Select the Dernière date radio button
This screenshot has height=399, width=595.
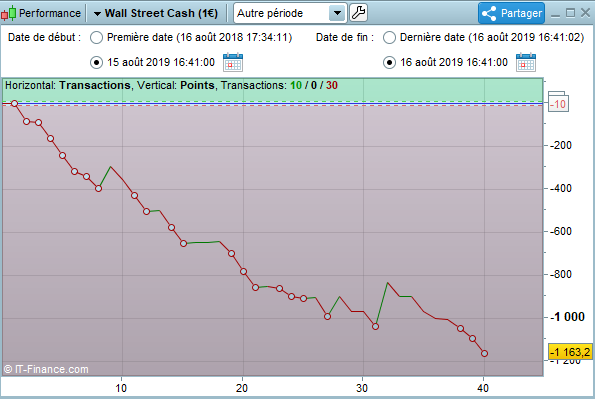coord(389,38)
